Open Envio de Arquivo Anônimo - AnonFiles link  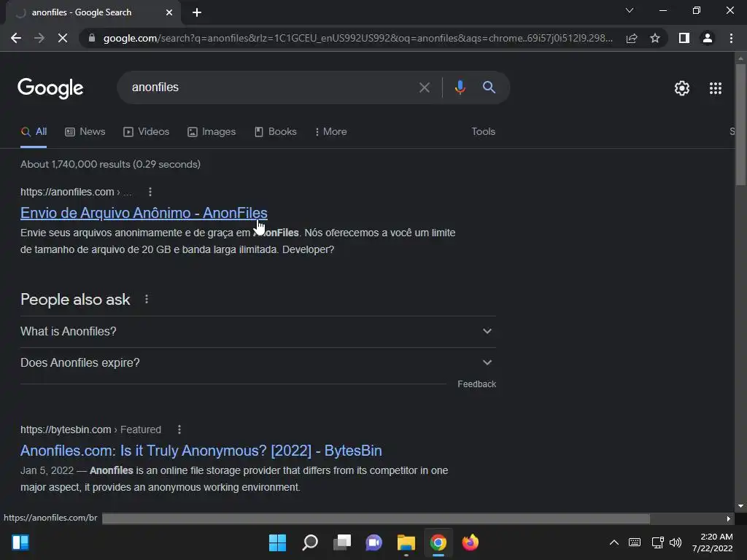[144, 213]
